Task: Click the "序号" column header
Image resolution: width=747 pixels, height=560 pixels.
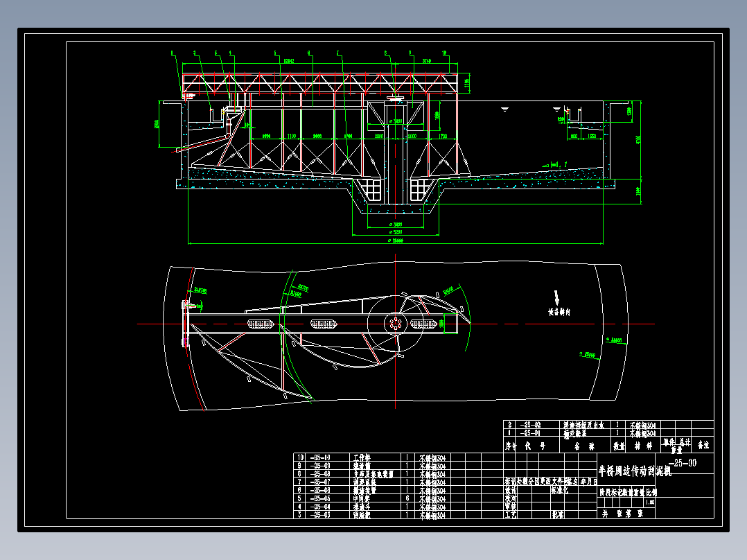Action: tap(511, 446)
